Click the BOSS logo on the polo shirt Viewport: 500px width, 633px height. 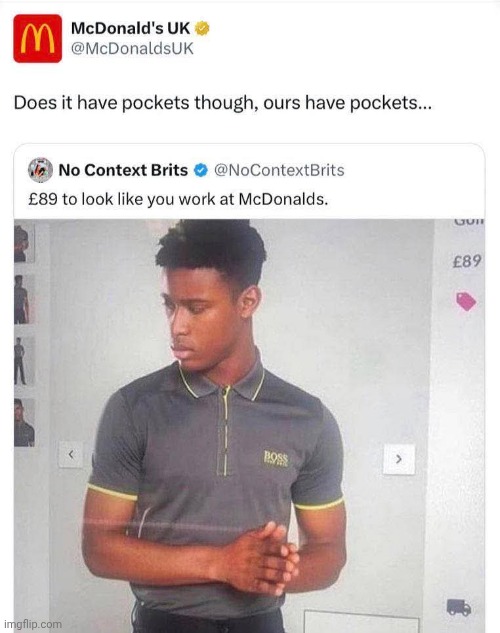click(x=276, y=459)
